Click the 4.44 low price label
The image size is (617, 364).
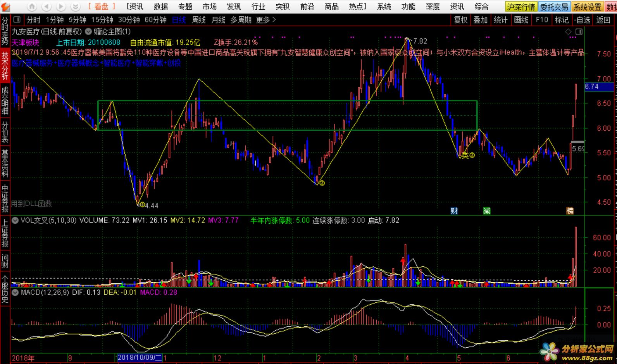152,205
